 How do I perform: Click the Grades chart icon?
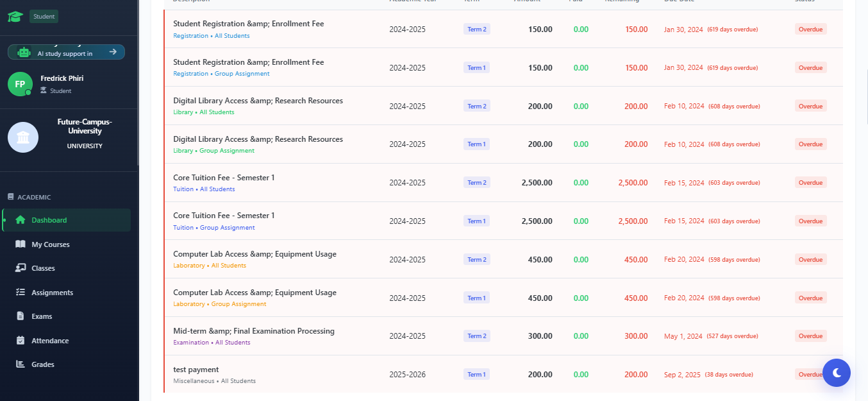click(21, 364)
